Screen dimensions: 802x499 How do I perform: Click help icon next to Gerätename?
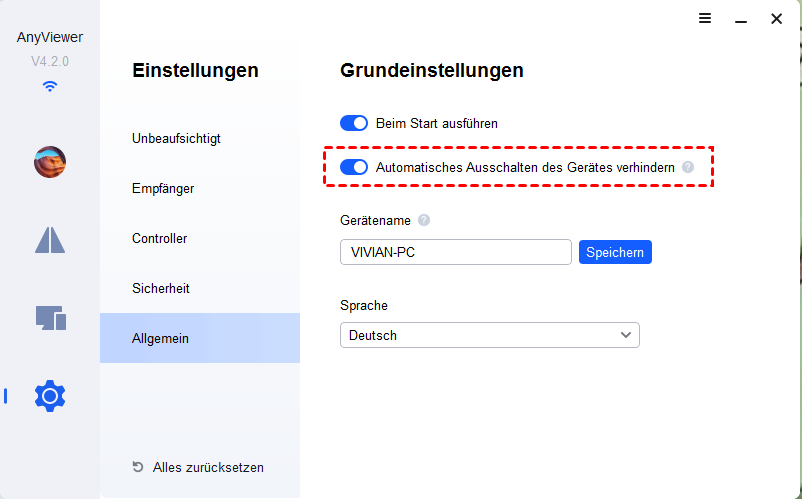tap(424, 220)
